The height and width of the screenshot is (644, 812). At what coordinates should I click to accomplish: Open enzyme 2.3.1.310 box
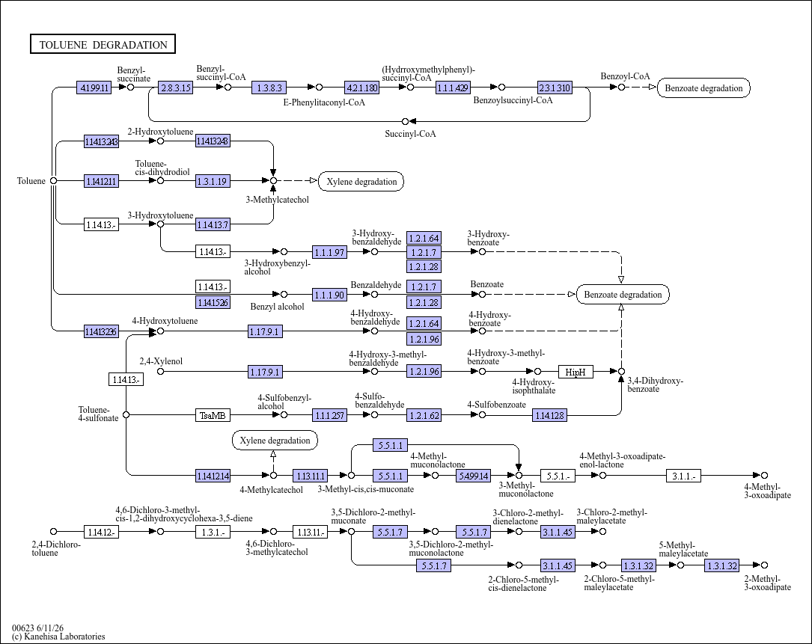(x=555, y=88)
